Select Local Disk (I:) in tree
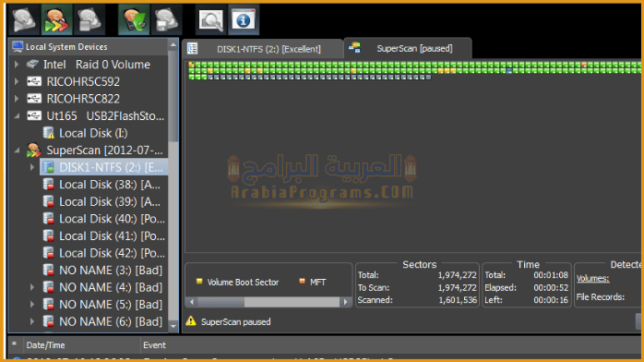 click(93, 133)
